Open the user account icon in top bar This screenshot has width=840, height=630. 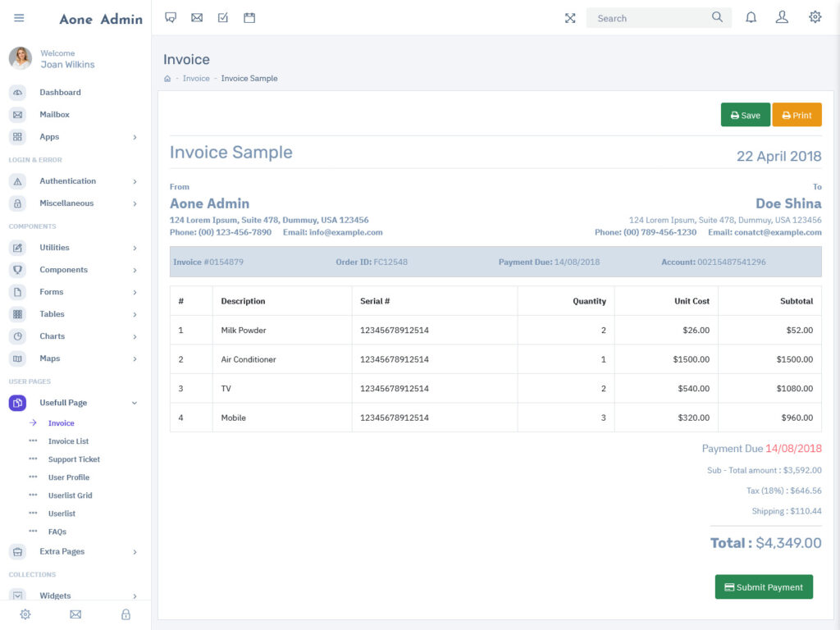click(782, 18)
